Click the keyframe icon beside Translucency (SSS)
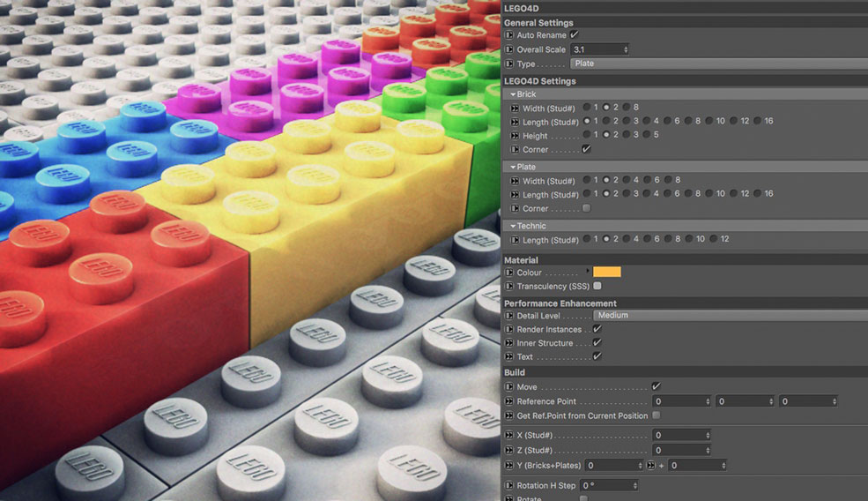This screenshot has width=868, height=501. (508, 287)
